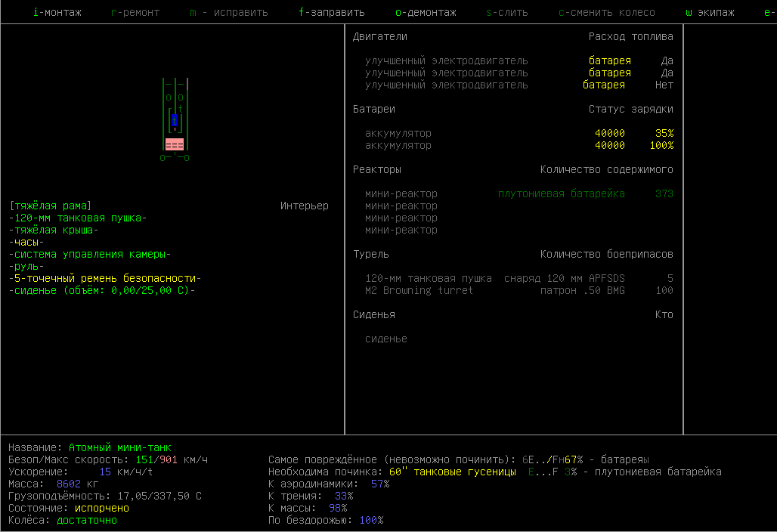Viewport: 777px width, 532px height.
Task: Choose 'i-монтаж' in the top command bar
Action: 57,12
